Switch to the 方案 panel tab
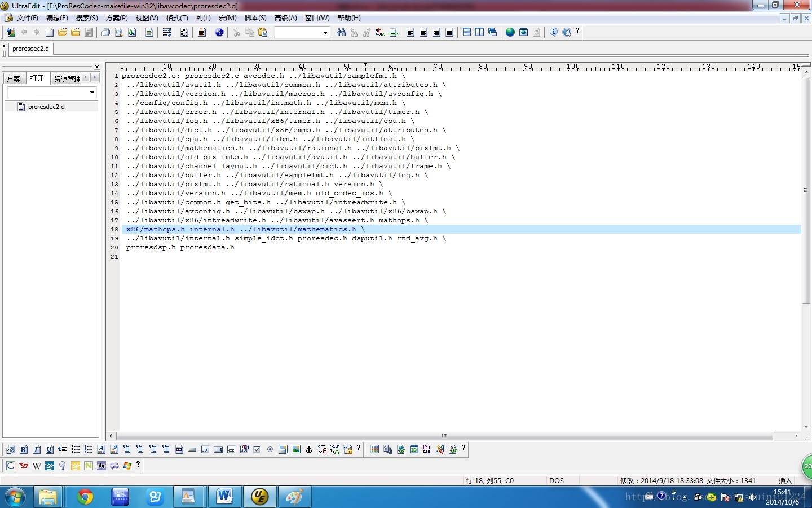This screenshot has height=508, width=812. click(x=14, y=78)
